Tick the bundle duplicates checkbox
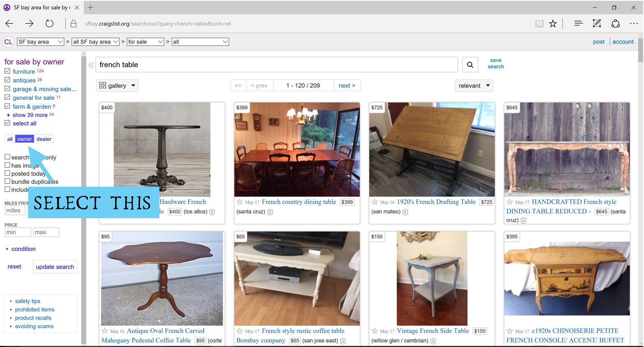 (7, 181)
